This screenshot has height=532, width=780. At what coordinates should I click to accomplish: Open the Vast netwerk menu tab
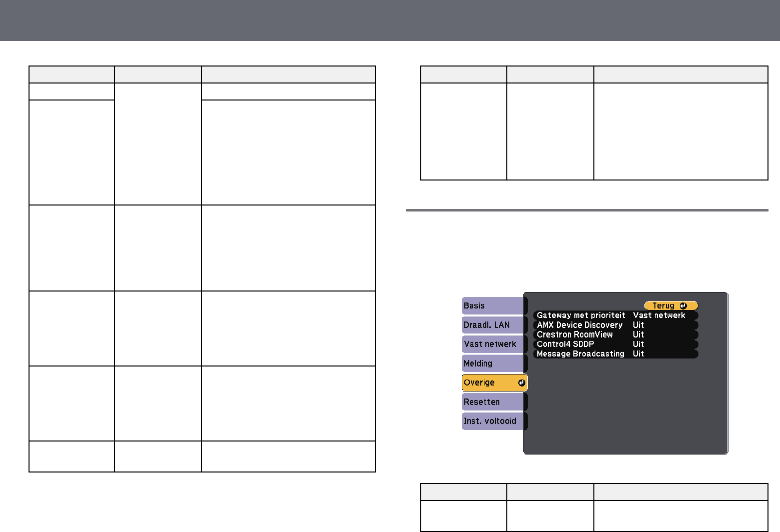[492, 344]
